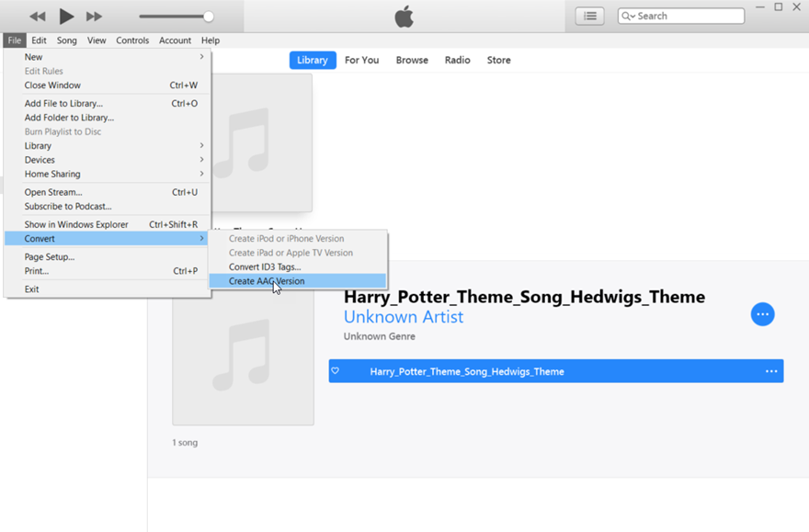Screen dimensions: 809x532
Task: Switch to the Radio tab
Action: pos(457,60)
